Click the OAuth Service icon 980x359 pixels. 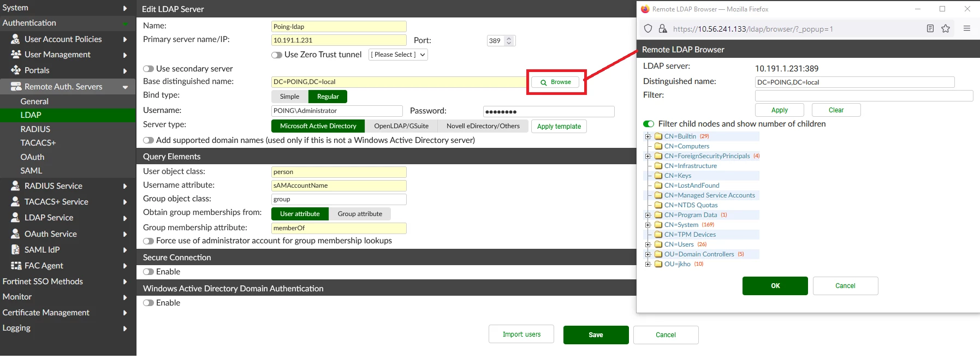click(x=15, y=234)
